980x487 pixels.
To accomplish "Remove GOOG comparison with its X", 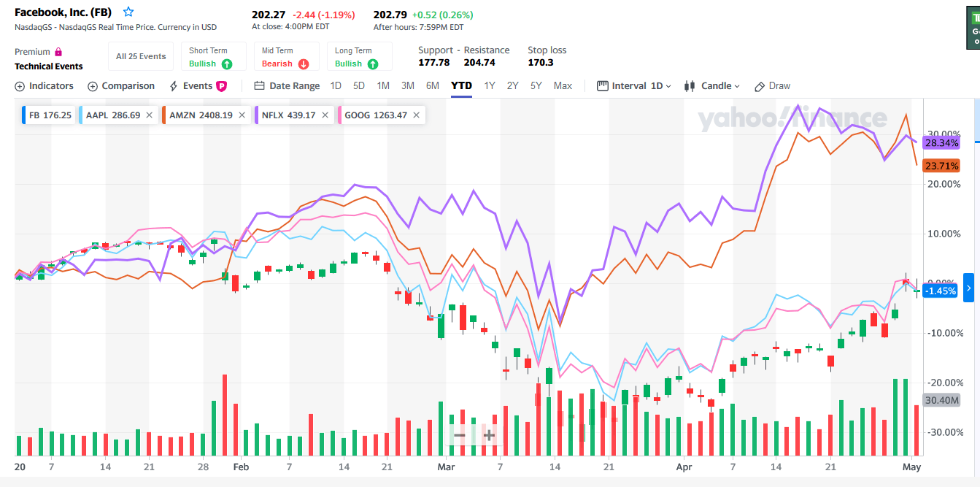I will pyautogui.click(x=416, y=115).
